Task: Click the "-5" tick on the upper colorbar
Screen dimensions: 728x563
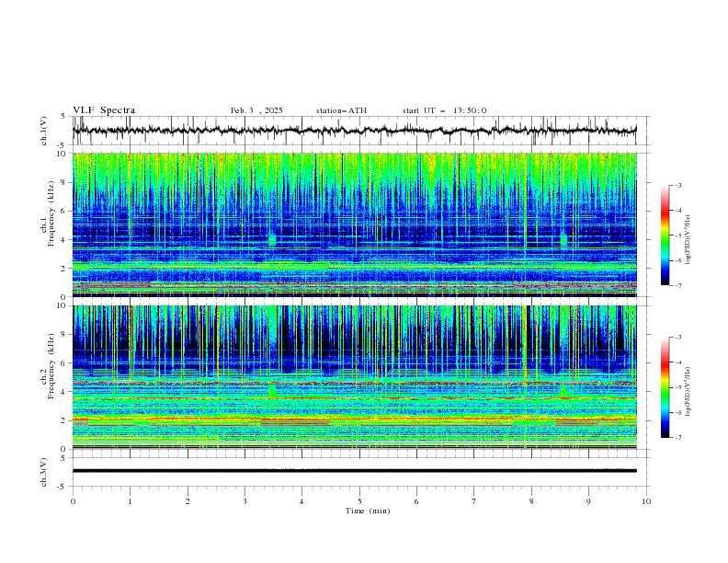Action: (x=678, y=236)
